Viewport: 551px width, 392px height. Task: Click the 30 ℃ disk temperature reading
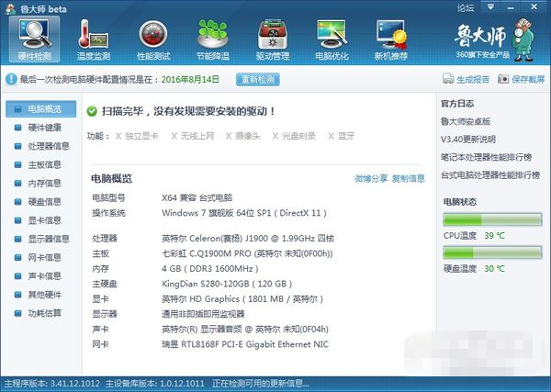pos(494,269)
